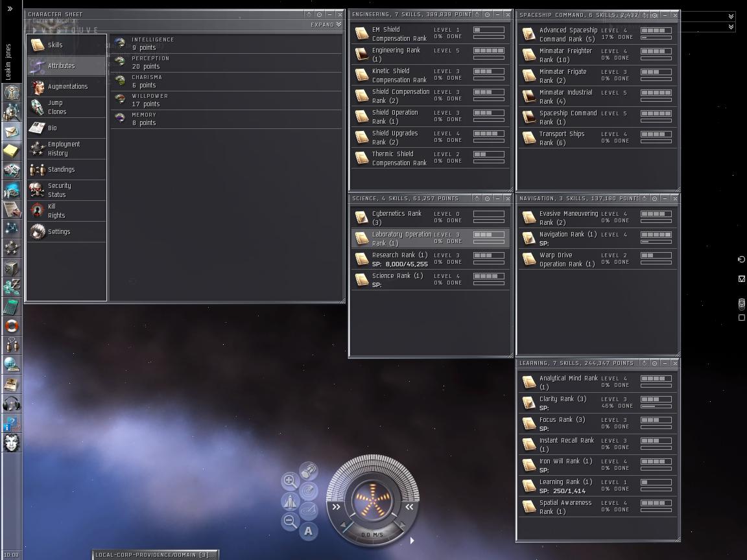Click small white triangle beside HUD

(x=412, y=540)
